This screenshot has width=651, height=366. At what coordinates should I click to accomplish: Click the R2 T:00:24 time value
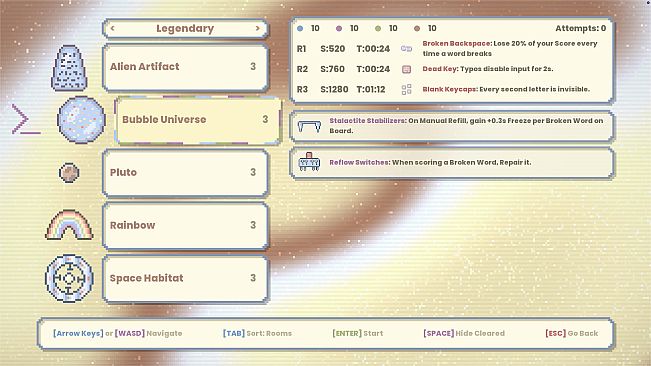pyautogui.click(x=373, y=69)
